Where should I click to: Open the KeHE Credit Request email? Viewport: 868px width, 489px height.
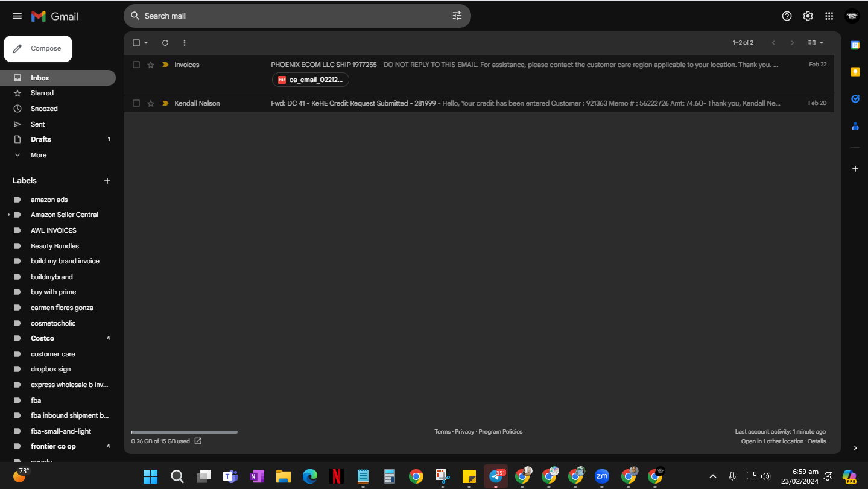click(x=479, y=103)
